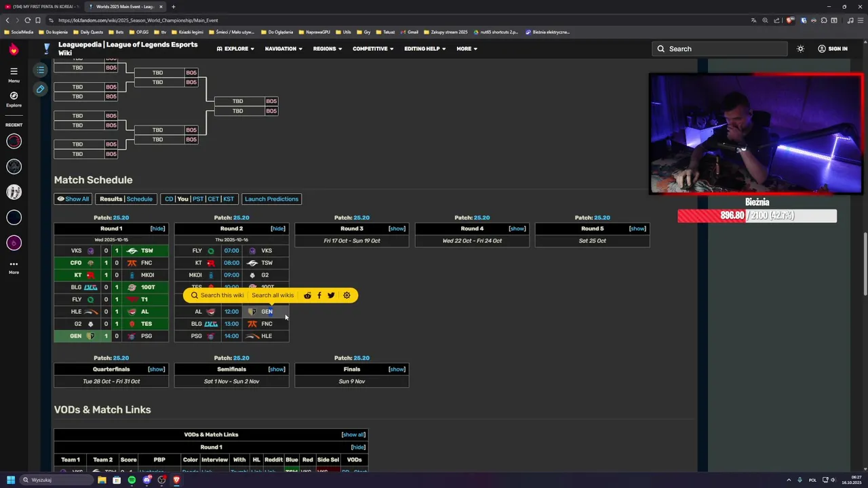868x488 pixels.
Task: Click the 14:00 match time link
Action: click(x=231, y=336)
